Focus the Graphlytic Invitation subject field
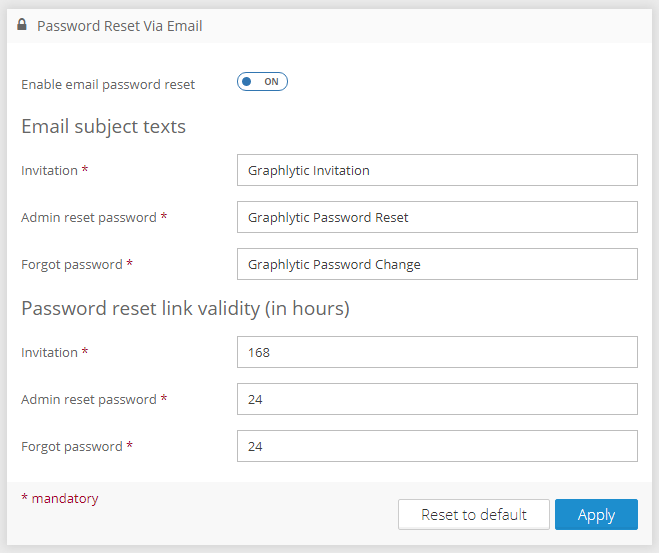The image size is (659, 553). (437, 170)
